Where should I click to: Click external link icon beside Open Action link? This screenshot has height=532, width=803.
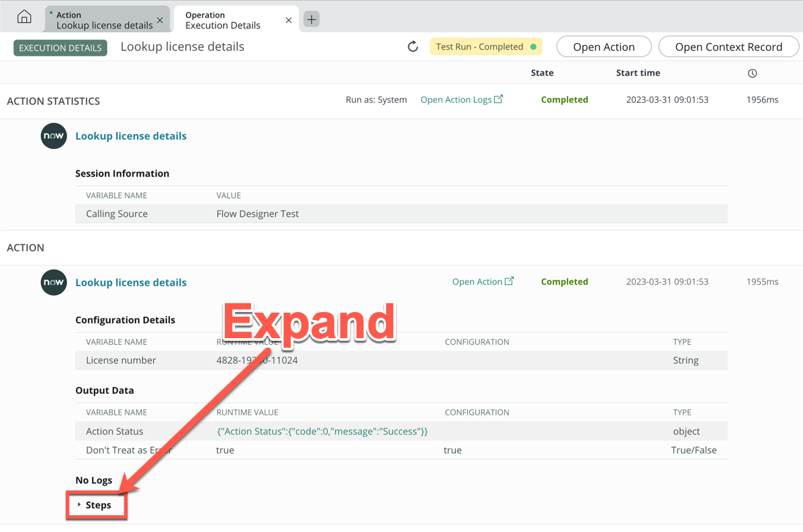(x=510, y=282)
